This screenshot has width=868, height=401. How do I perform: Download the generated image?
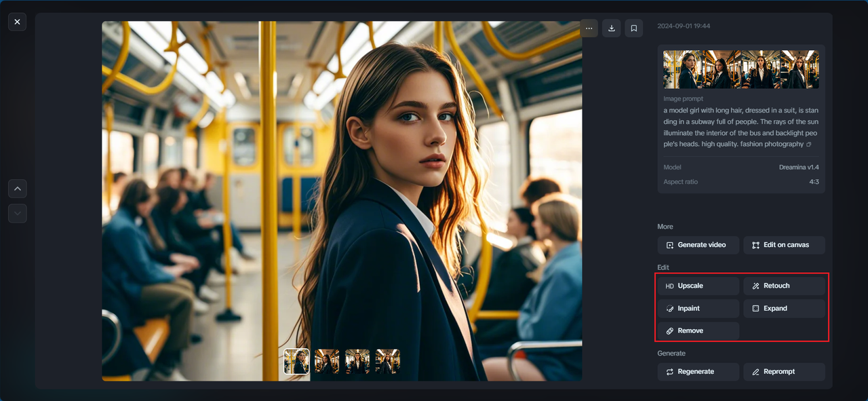(x=612, y=28)
